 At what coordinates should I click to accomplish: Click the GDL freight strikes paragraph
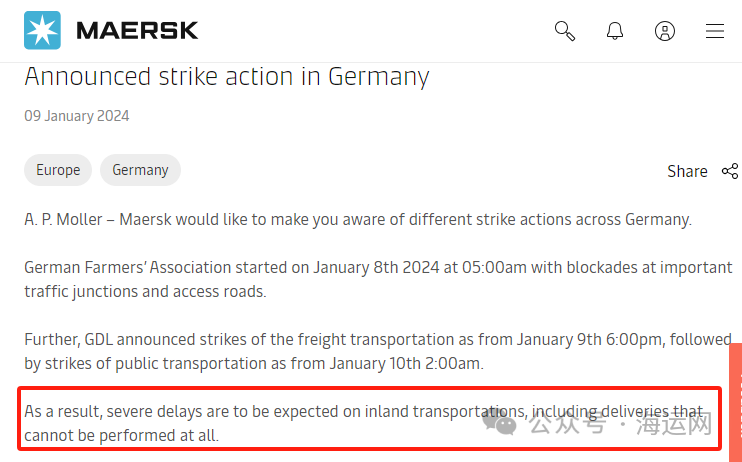(378, 351)
